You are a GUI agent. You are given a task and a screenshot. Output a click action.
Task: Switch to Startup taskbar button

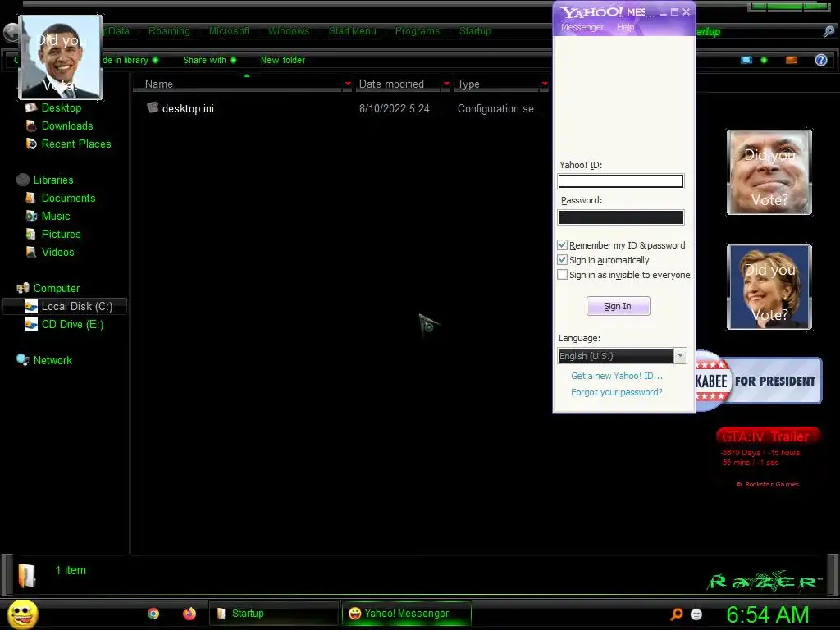274,614
